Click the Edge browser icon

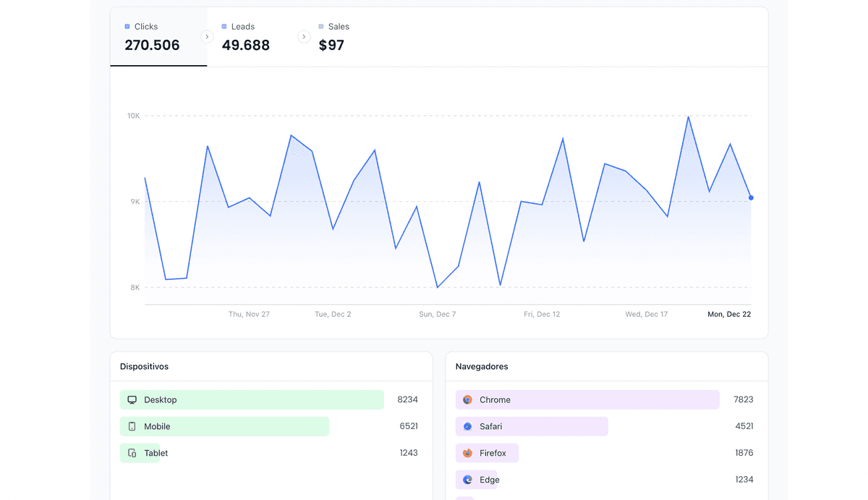click(x=467, y=480)
